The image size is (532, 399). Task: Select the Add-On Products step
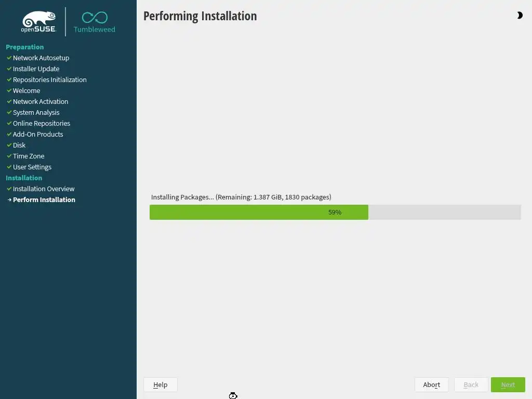pyautogui.click(x=38, y=135)
